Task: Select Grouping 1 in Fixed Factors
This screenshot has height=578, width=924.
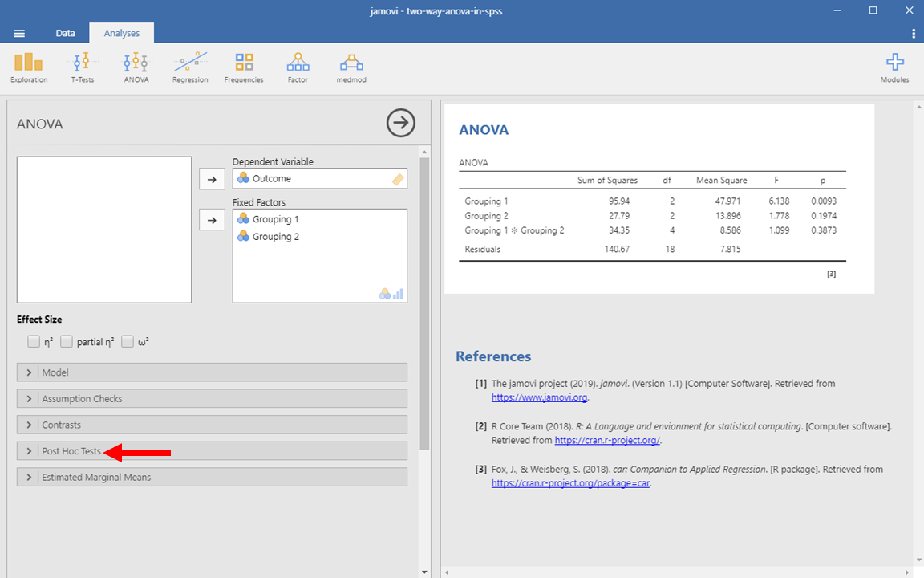Action: point(275,219)
